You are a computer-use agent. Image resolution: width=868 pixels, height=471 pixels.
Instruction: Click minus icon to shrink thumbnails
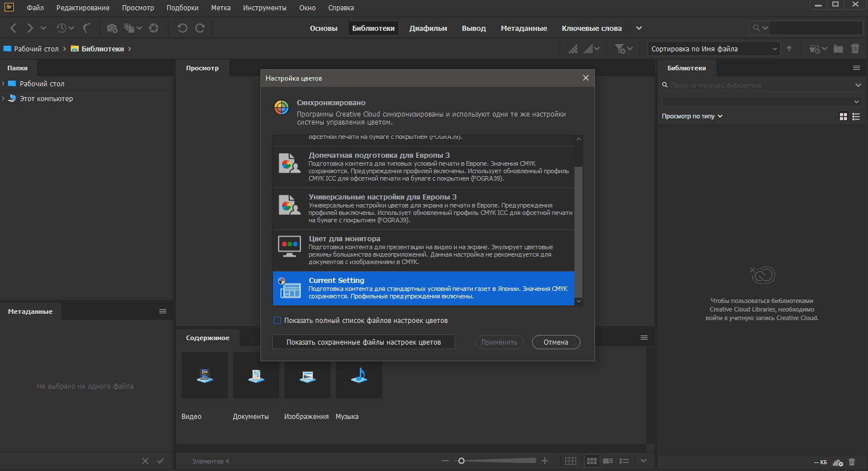coord(445,461)
